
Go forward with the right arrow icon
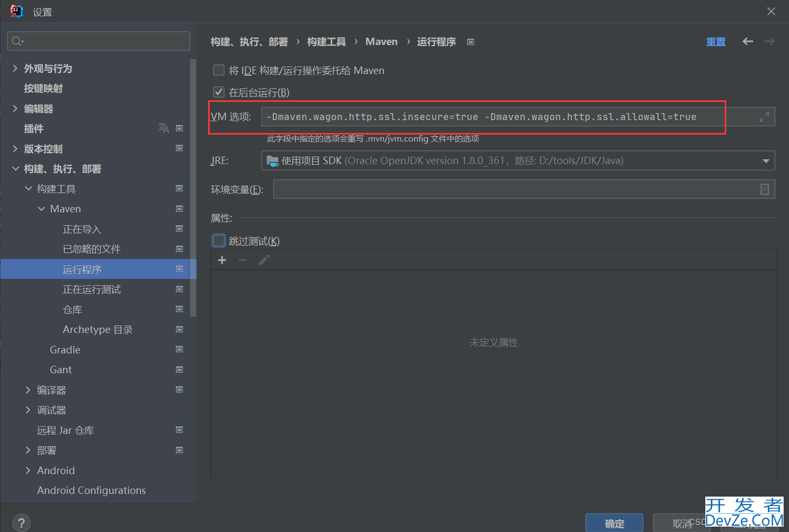tap(769, 41)
